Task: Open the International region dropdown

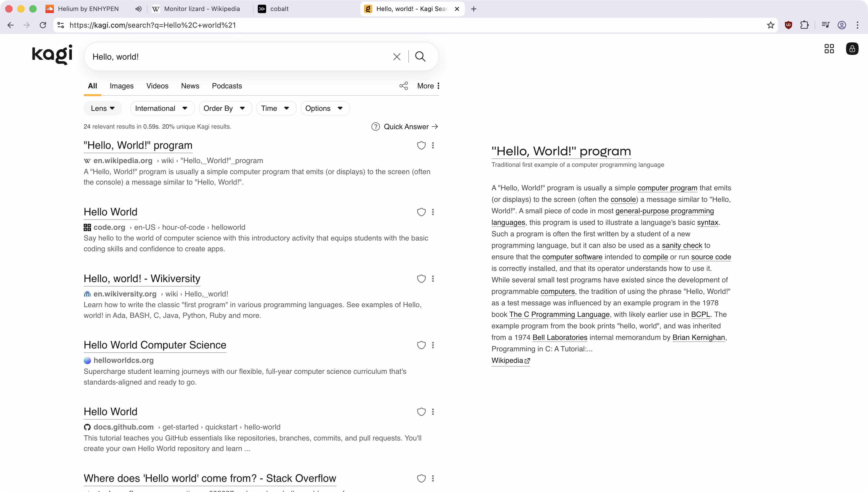Action: 162,108
